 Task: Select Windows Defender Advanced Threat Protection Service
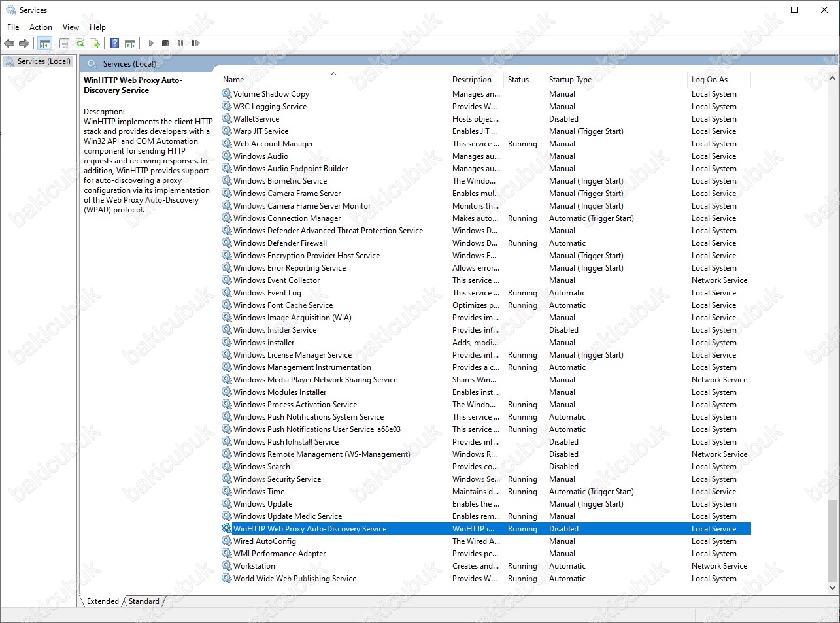click(486, 231)
